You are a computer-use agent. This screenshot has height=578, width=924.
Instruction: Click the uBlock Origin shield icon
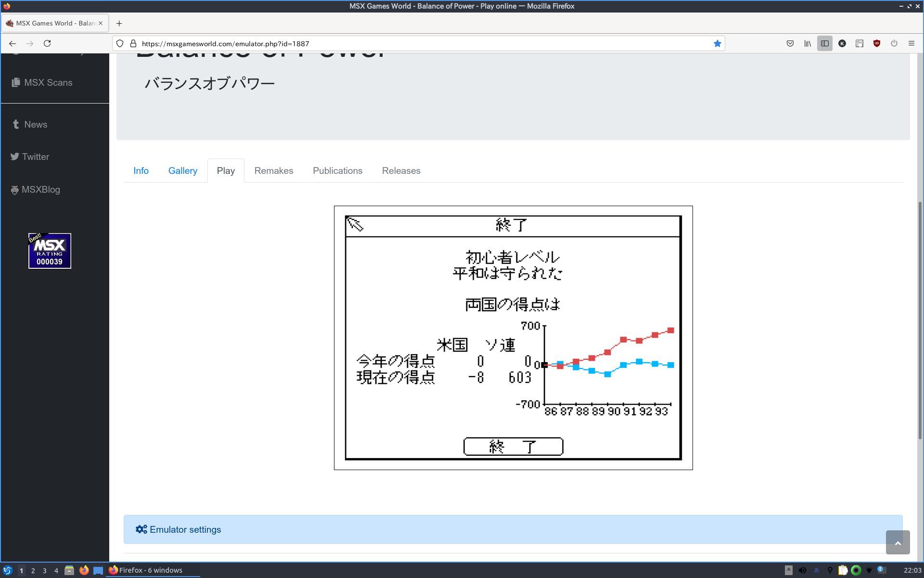[877, 43]
